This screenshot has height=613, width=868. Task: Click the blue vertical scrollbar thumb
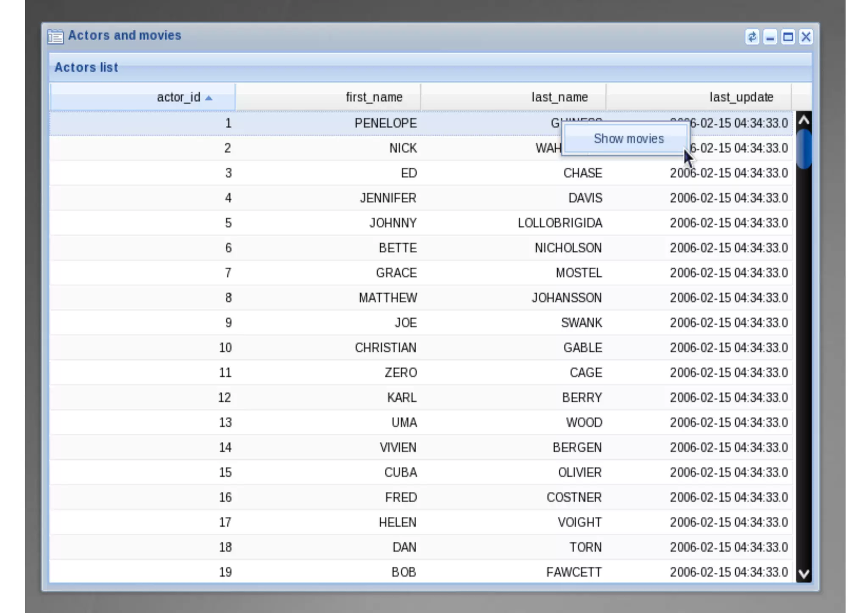[x=804, y=149]
